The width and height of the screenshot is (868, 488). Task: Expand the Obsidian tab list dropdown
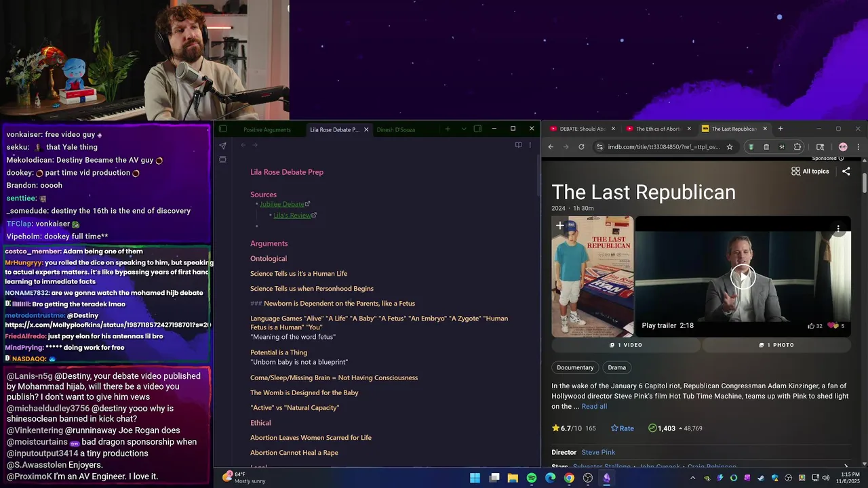tap(464, 129)
